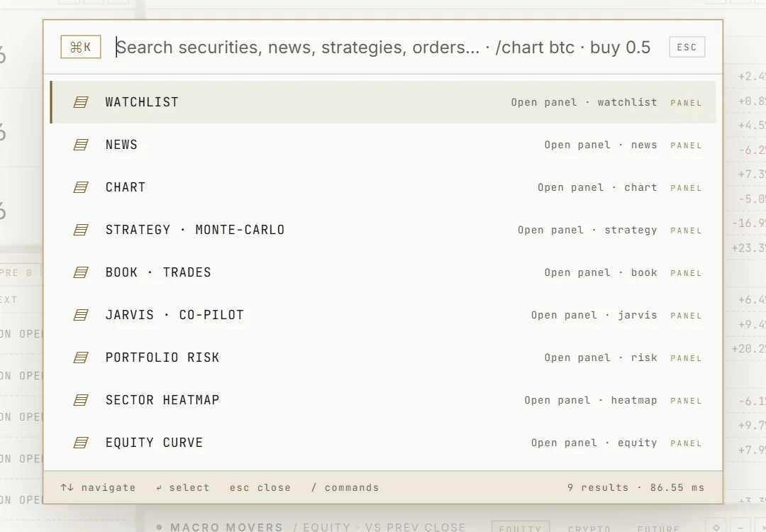The image size is (766, 532).
Task: Click the ⌘K shortcut badge
Action: pyautogui.click(x=81, y=47)
